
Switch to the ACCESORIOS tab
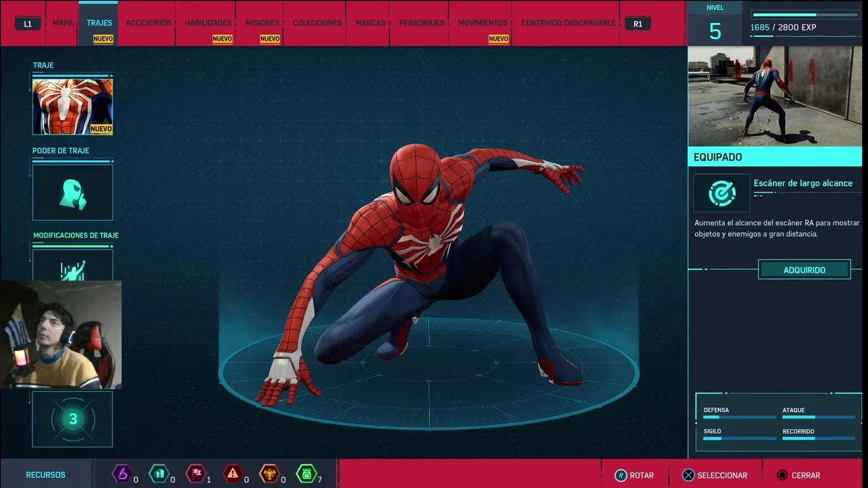pos(149,23)
